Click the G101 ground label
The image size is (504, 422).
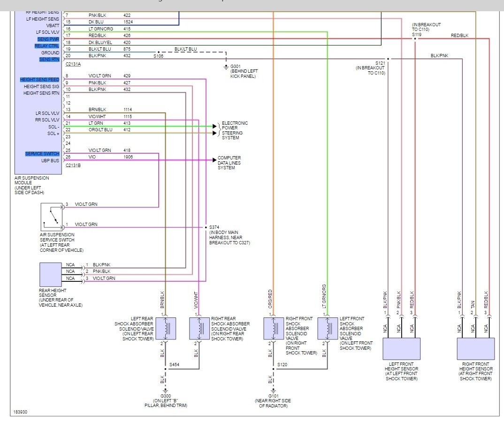274,396
